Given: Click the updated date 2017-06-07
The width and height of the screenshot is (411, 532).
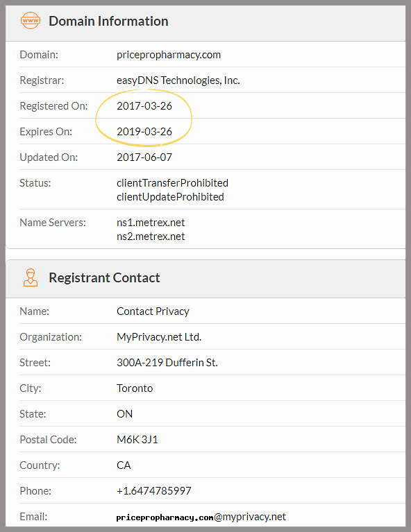Looking at the screenshot, I should 144,157.
